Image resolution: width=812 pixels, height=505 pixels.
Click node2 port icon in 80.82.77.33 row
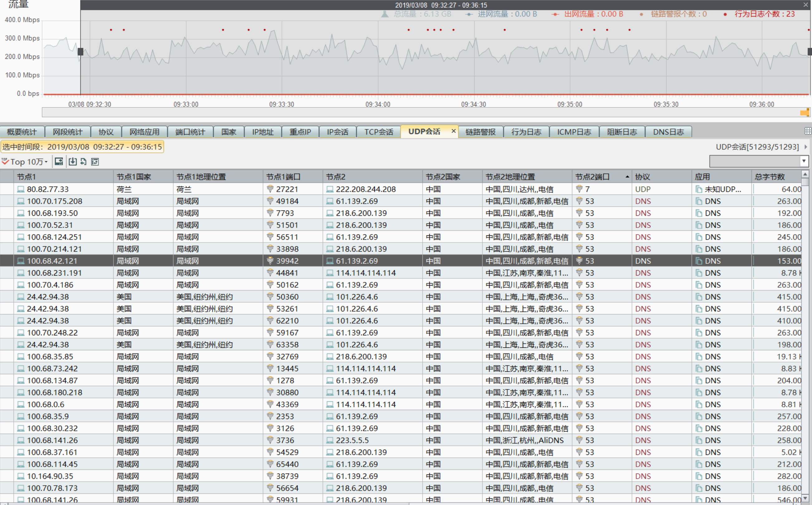point(580,189)
